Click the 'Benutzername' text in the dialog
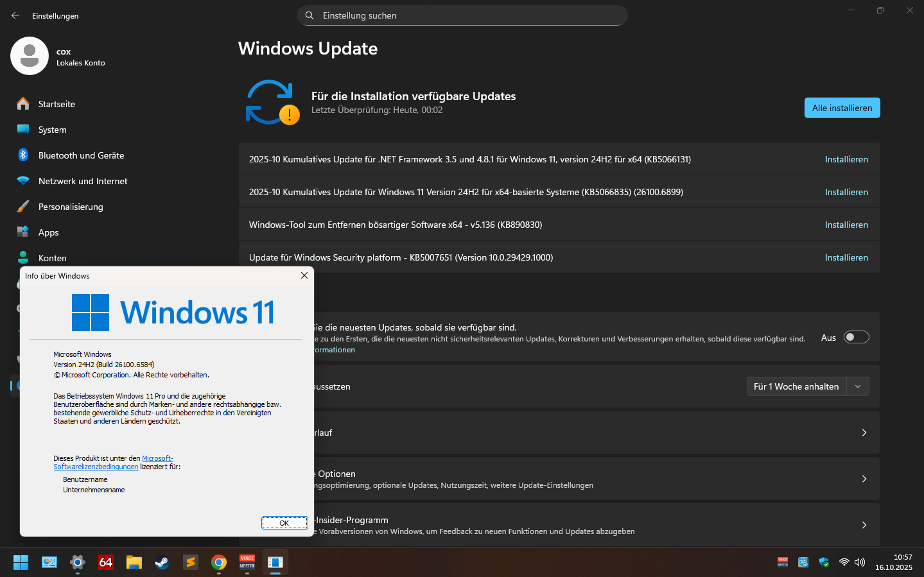This screenshot has height=577, width=924. tap(85, 479)
